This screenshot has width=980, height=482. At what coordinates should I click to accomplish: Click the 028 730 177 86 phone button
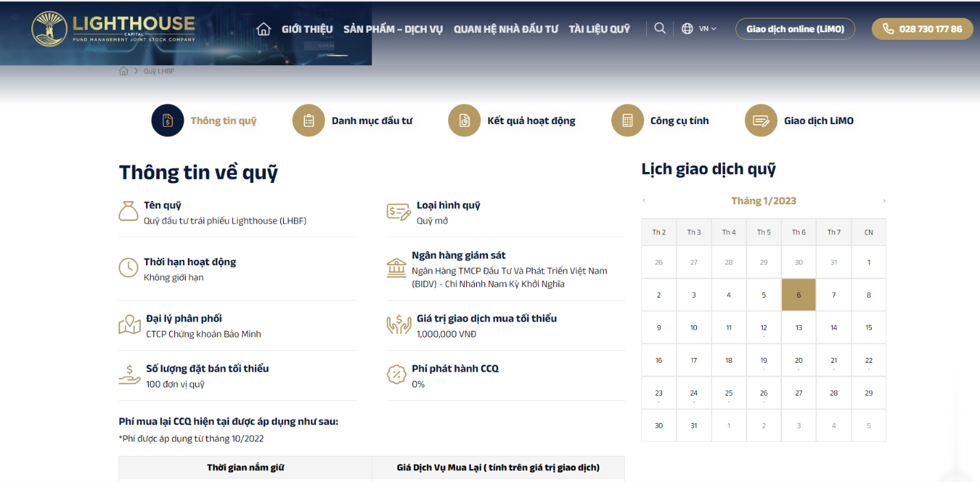(x=922, y=29)
